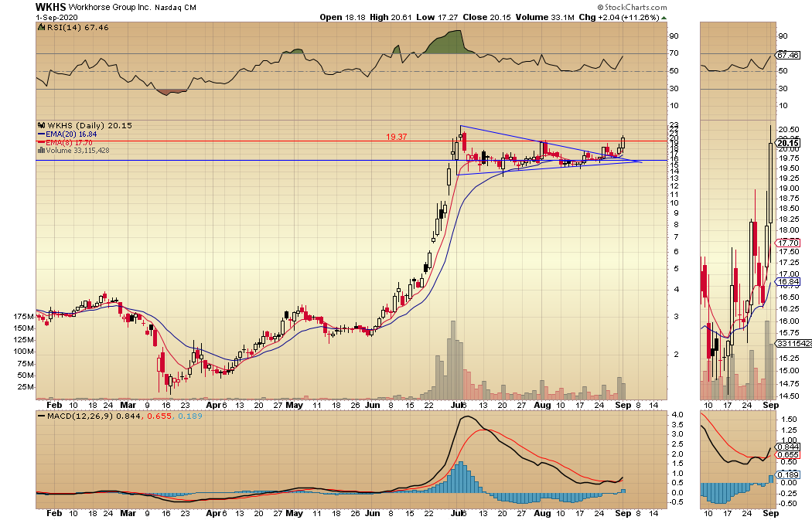Click the candlestick icon beside WKHS (Daily)

pos(42,126)
